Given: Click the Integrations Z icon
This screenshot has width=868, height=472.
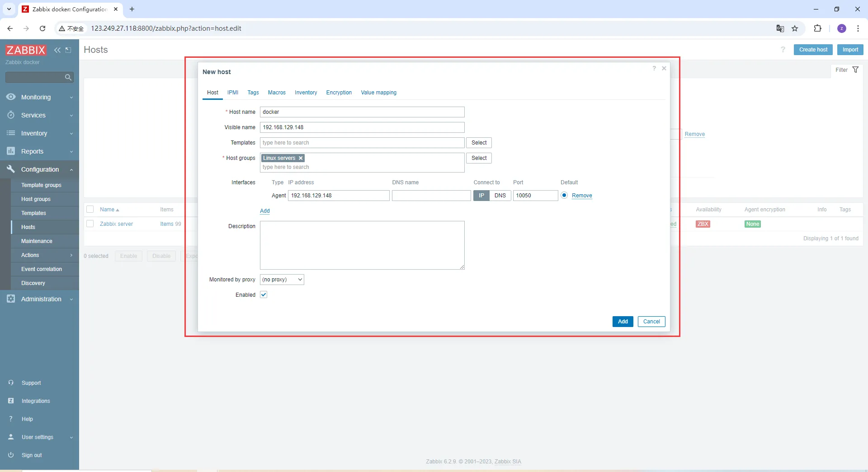Looking at the screenshot, I should (x=11, y=401).
